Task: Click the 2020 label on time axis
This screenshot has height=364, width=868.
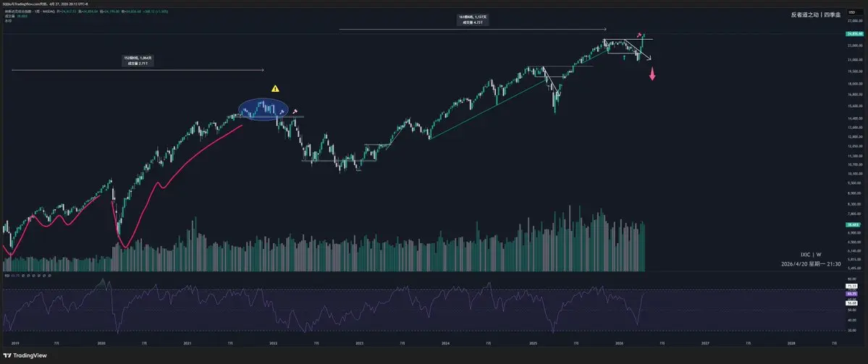Action: coord(101,343)
